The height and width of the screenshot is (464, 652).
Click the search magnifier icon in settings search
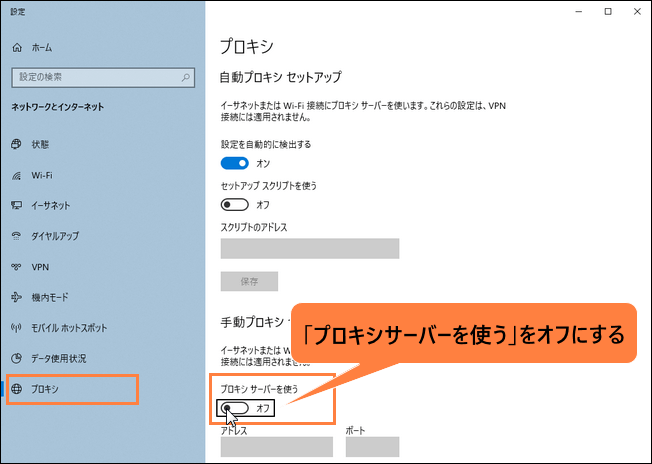pos(185,77)
